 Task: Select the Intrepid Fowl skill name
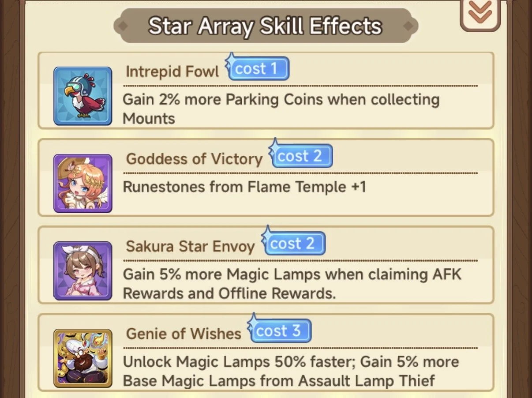(x=172, y=71)
